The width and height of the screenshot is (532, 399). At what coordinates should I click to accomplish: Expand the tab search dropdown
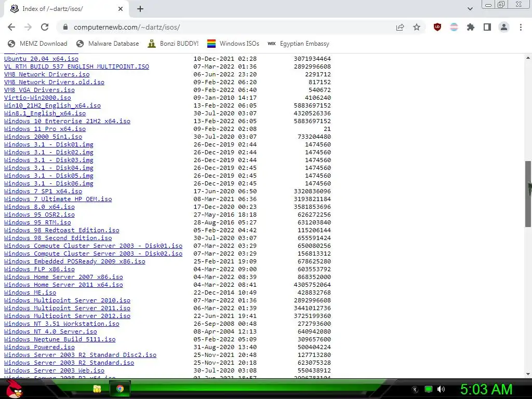pos(470,9)
